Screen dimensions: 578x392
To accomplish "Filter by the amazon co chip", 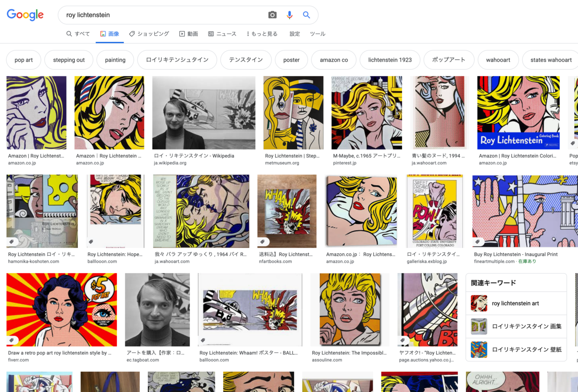I will tap(334, 60).
